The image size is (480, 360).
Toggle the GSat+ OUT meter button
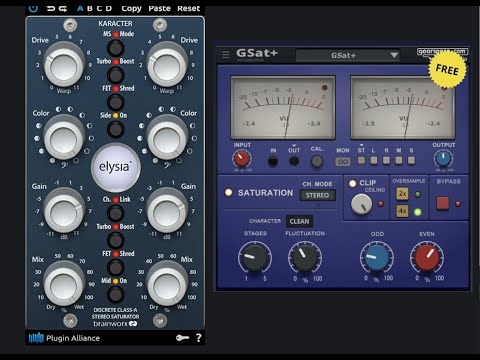pyautogui.click(x=294, y=162)
